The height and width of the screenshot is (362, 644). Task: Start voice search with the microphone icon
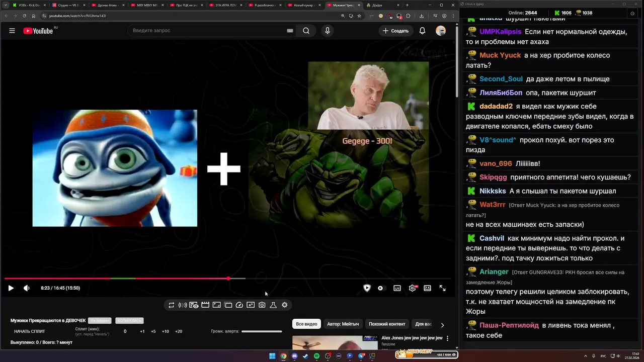328,31
